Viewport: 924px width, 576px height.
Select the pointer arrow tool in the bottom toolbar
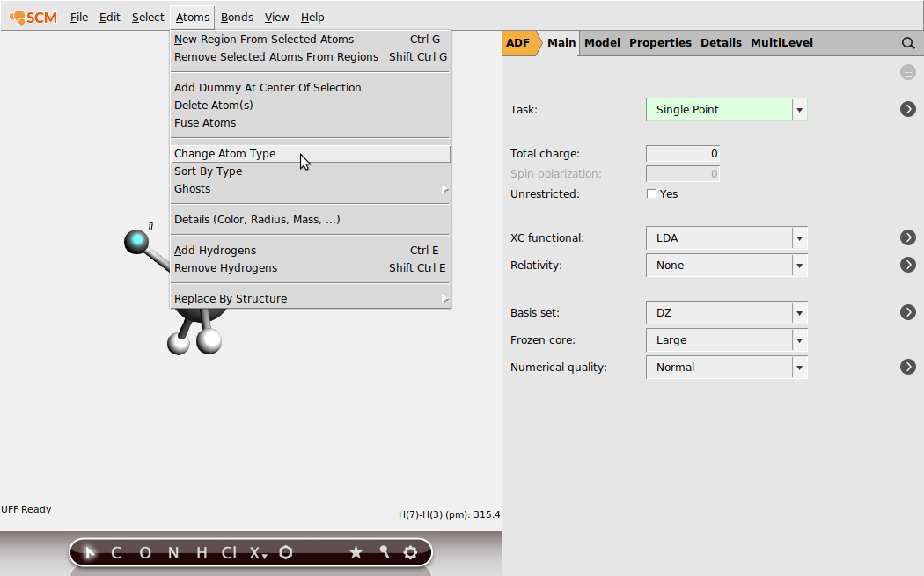90,552
